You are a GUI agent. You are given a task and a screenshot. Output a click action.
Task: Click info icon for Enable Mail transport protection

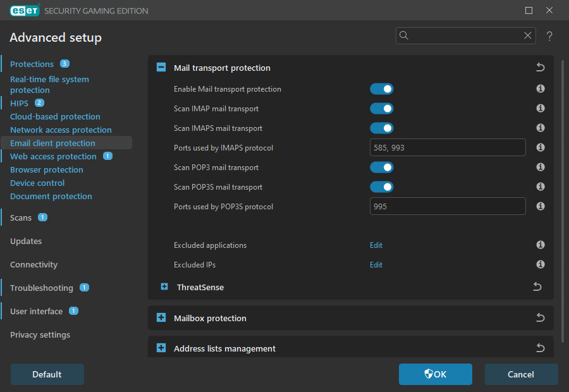(541, 89)
